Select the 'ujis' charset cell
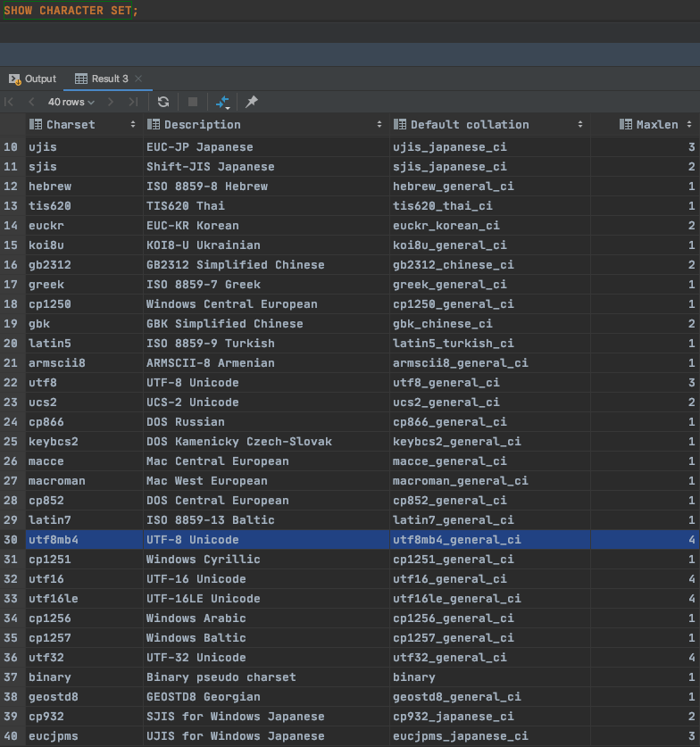Screen dimensions: 700x747 (84, 147)
